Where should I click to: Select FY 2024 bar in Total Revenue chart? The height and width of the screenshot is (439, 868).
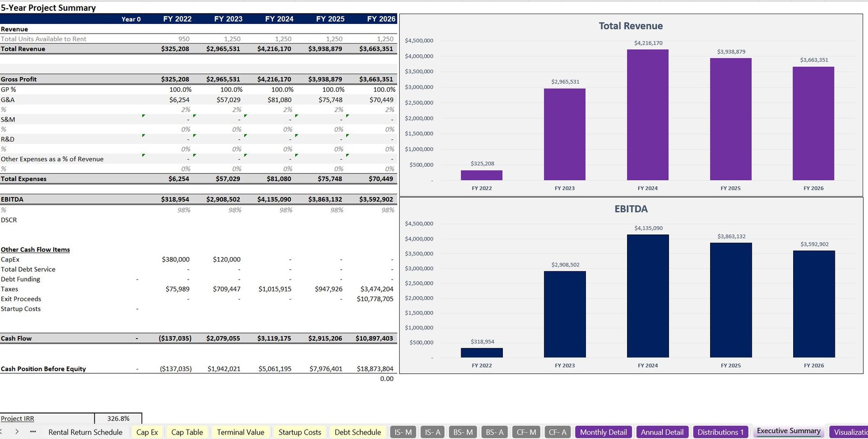647,115
